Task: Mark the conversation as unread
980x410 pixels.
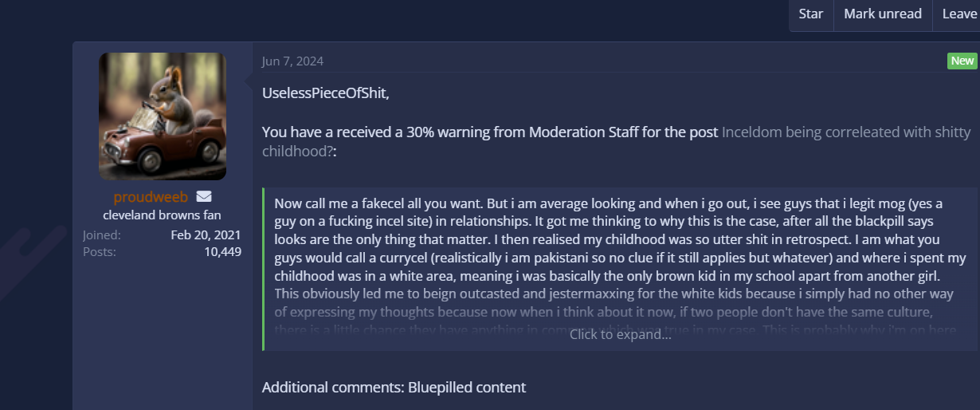Action: coord(882,14)
